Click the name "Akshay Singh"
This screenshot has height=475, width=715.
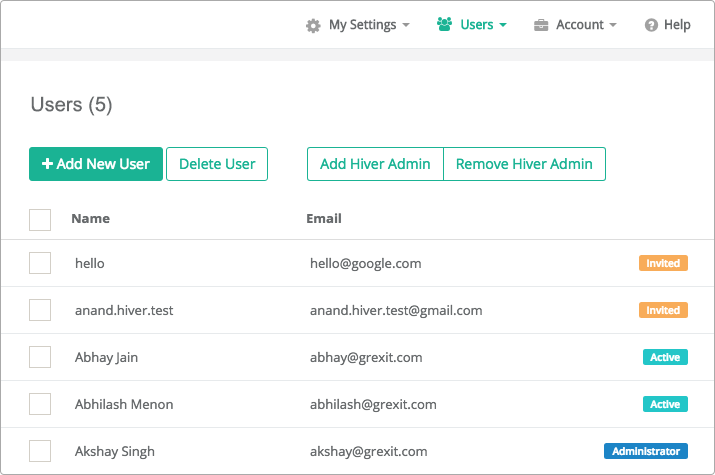point(115,451)
